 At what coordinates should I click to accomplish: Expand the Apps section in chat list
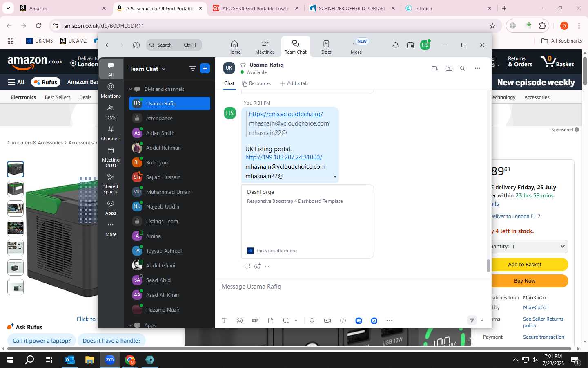(131, 325)
